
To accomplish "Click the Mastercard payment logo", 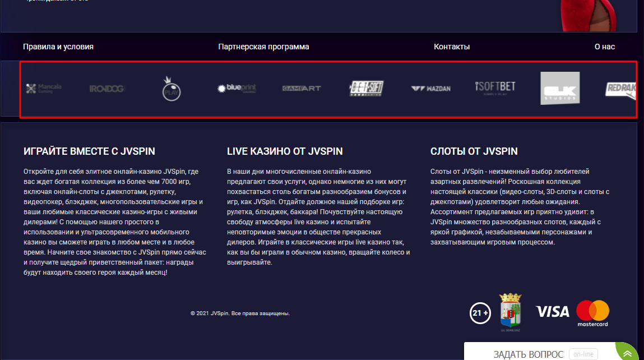I will [592, 313].
